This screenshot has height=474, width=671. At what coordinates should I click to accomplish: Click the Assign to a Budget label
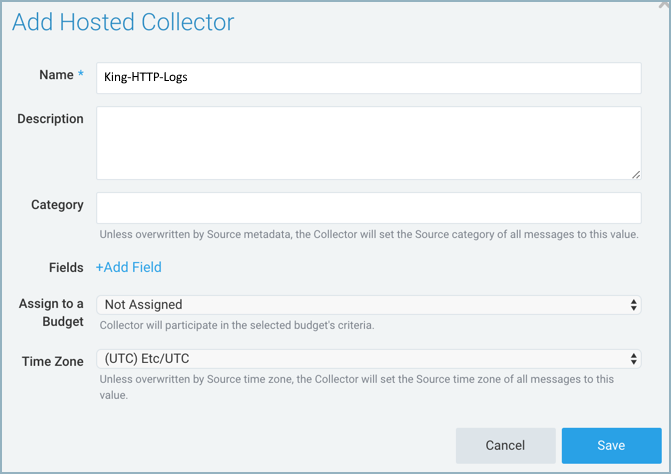[x=51, y=313]
